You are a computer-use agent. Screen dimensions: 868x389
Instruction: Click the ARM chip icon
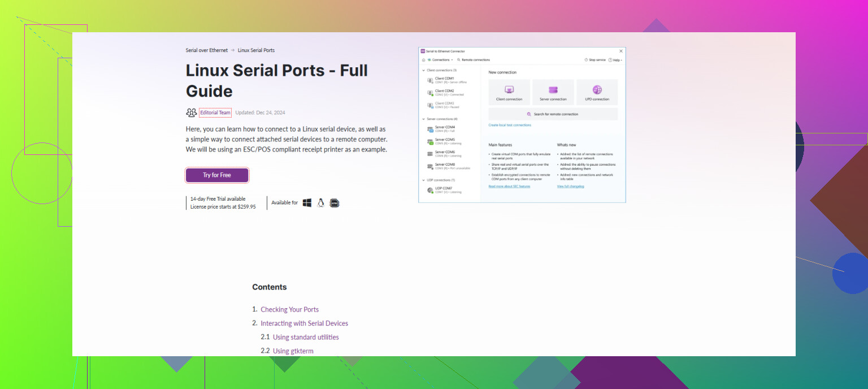(335, 203)
